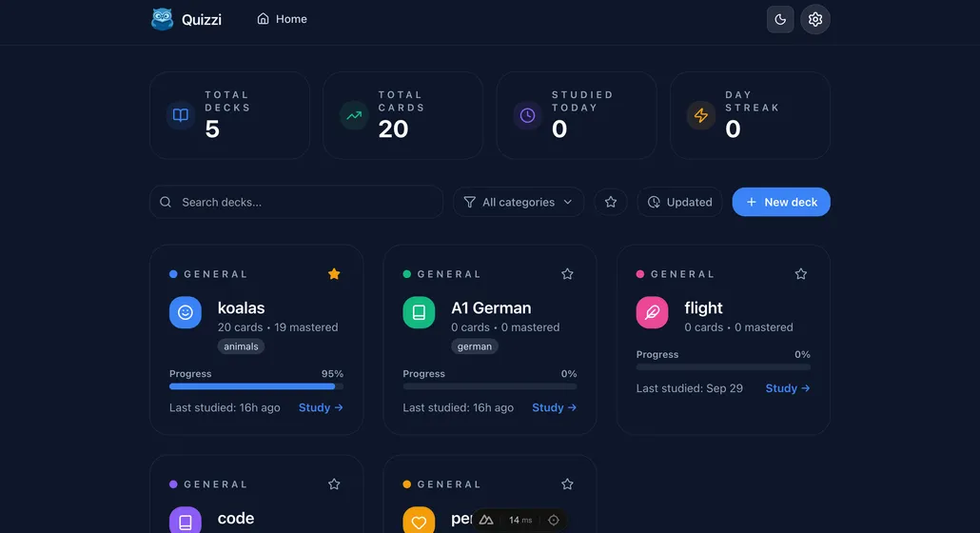Click the orange heart deck icon
980x533 pixels.
[419, 522]
